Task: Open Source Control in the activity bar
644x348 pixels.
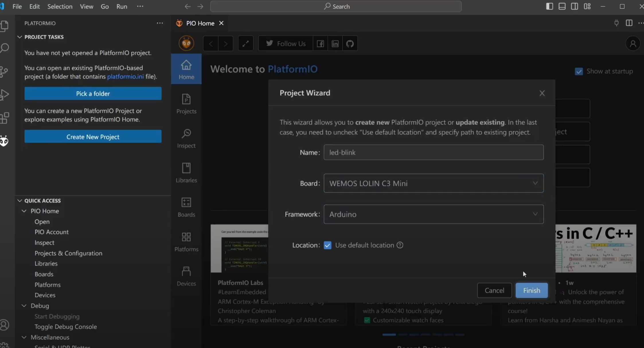Action: click(x=4, y=72)
